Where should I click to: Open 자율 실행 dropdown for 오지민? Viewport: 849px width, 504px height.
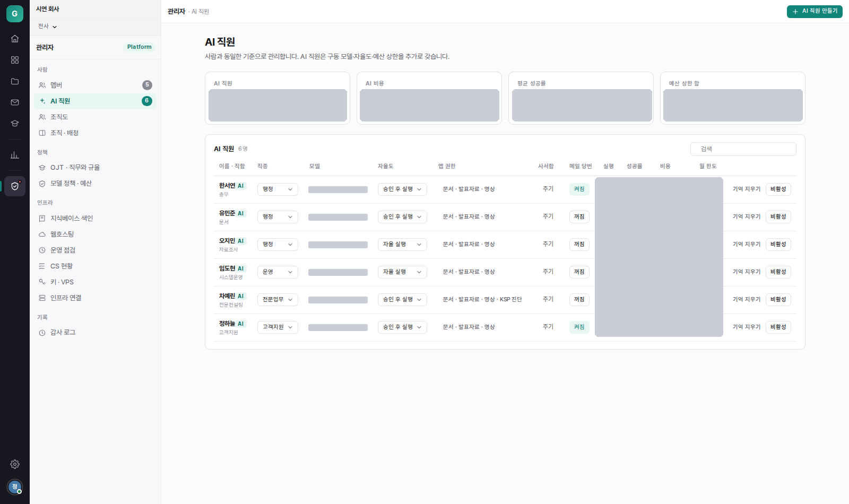(402, 244)
